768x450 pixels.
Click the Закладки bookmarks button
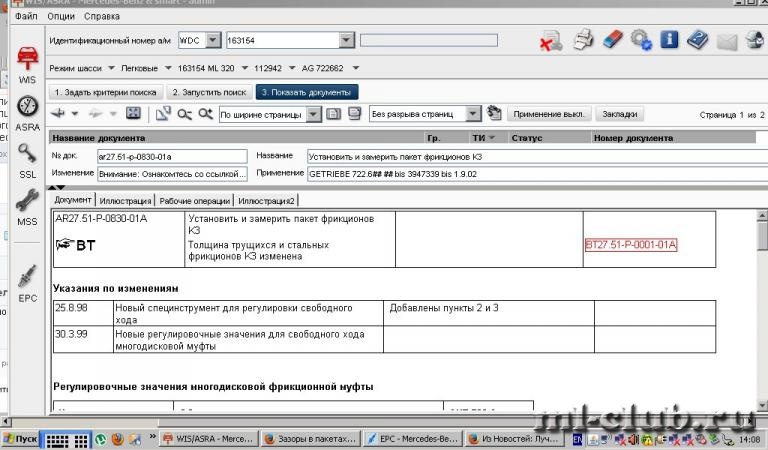point(620,114)
